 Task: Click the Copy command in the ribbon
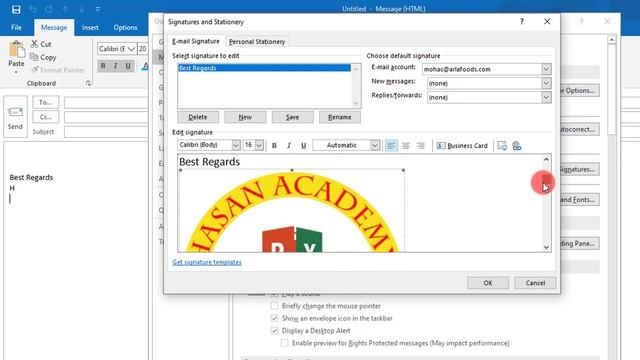[x=43, y=57]
